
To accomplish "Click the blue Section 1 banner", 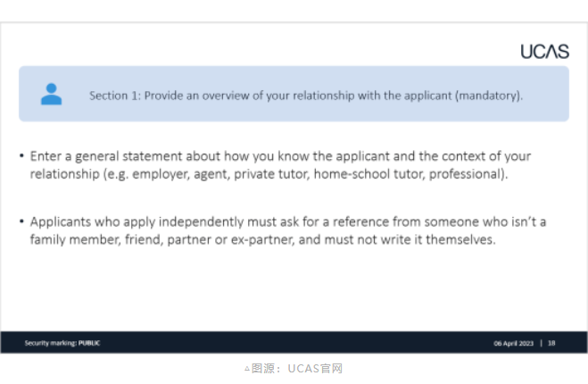I will click(294, 94).
